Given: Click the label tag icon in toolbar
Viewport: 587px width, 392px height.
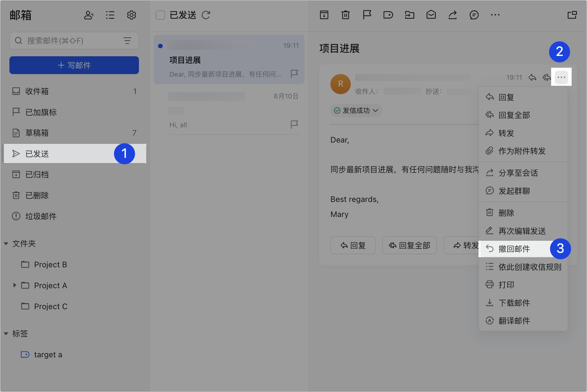Looking at the screenshot, I should click(x=388, y=15).
